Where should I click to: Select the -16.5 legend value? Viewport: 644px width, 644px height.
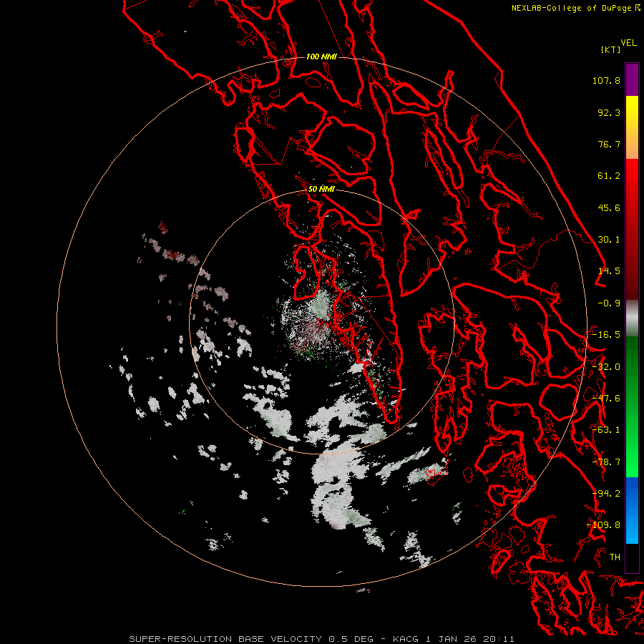(606, 335)
